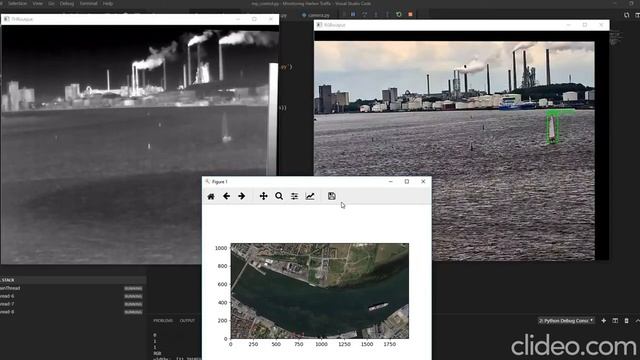This screenshot has height=360, width=640.
Task: Click the Figure 1 window title
Action: click(220, 182)
